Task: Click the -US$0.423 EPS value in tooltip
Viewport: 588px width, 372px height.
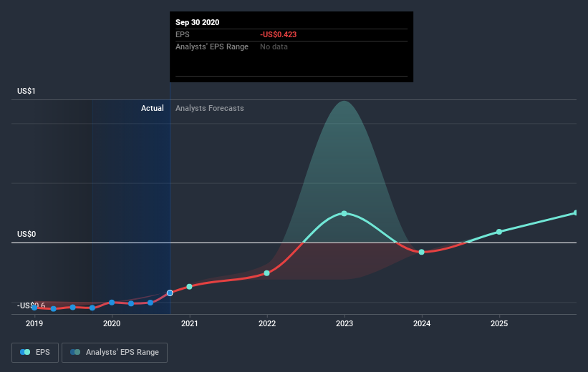Action: [x=279, y=34]
